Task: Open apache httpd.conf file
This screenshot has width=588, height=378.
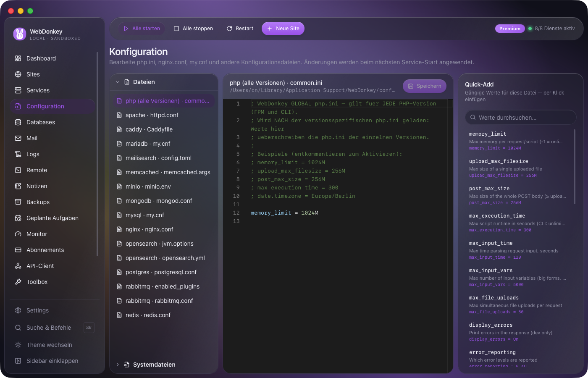Action: 164,115
